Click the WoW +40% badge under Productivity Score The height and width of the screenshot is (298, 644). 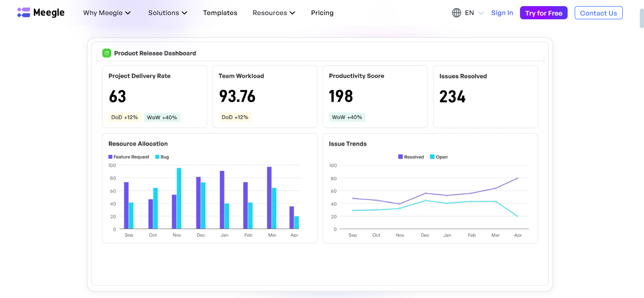(x=347, y=117)
